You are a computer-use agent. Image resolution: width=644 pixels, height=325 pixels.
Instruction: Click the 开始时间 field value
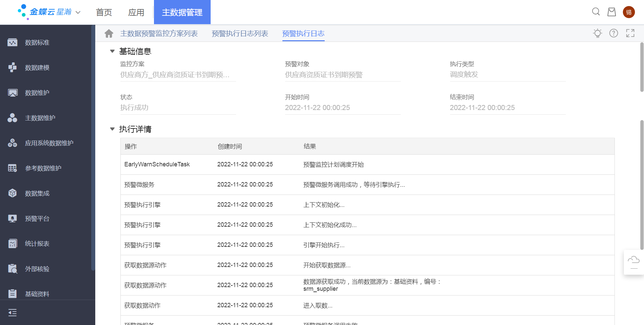343,108
